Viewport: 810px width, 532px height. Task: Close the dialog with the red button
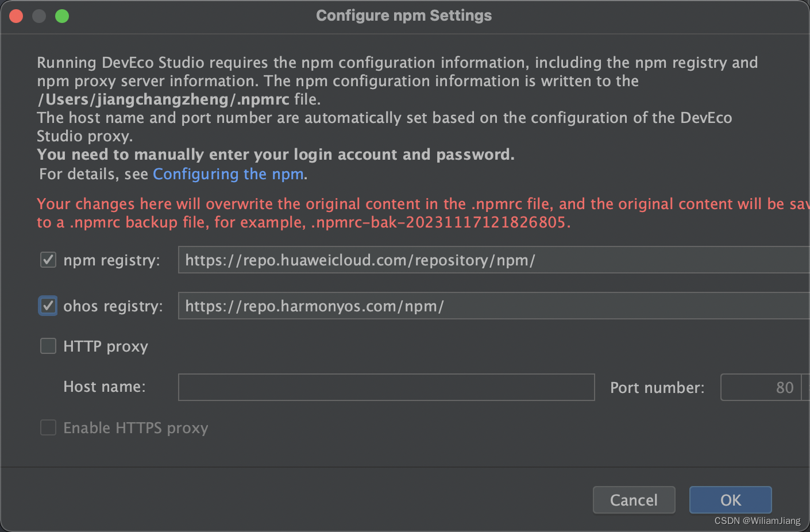[x=16, y=16]
